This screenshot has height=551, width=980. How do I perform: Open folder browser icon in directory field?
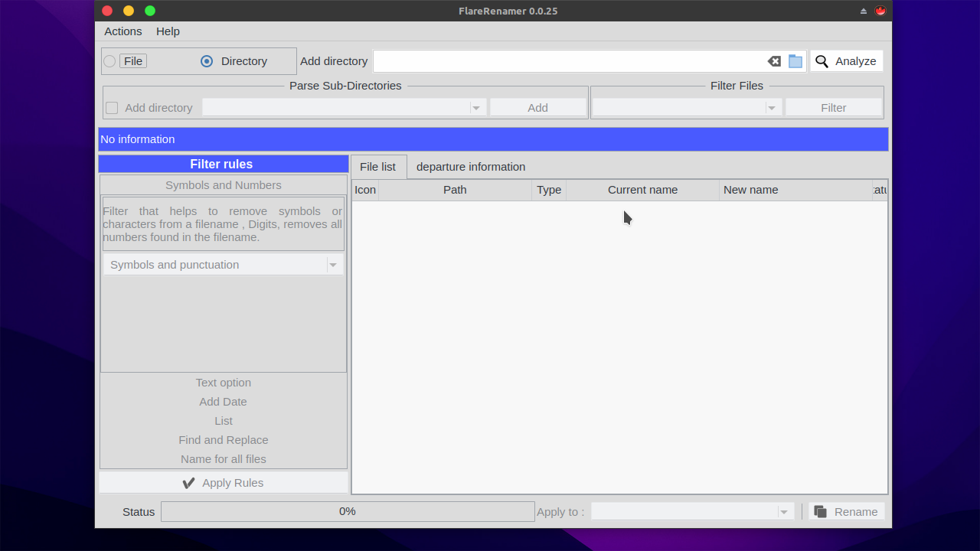tap(795, 61)
